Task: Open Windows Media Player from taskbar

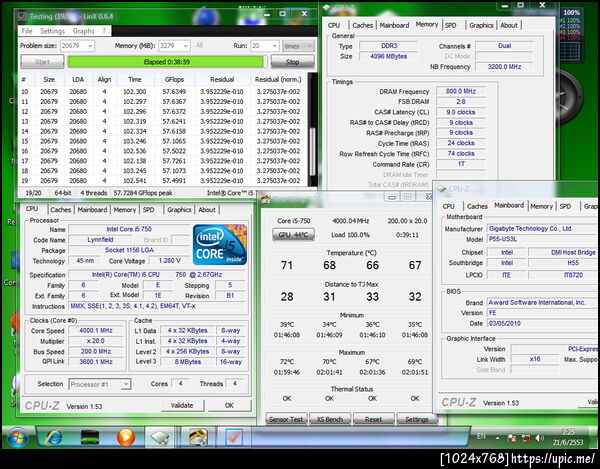Action: point(126,437)
